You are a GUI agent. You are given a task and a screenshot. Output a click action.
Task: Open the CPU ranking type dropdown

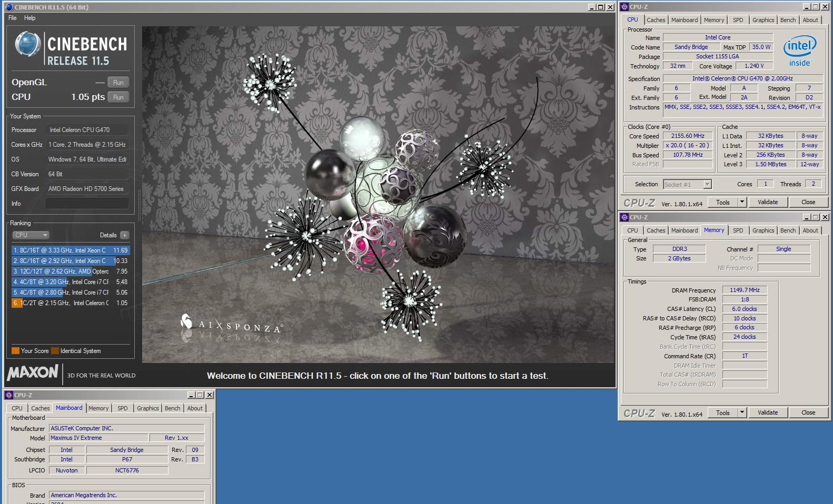[x=31, y=235]
